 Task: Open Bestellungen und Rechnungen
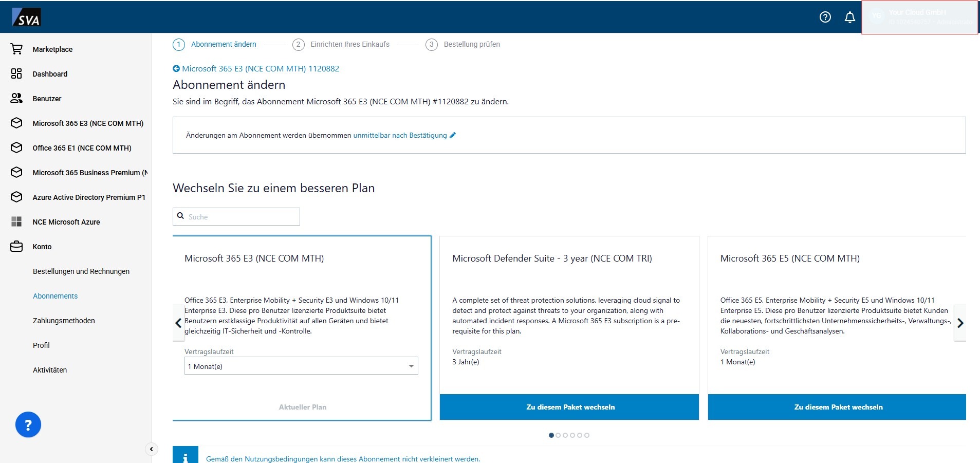point(81,271)
